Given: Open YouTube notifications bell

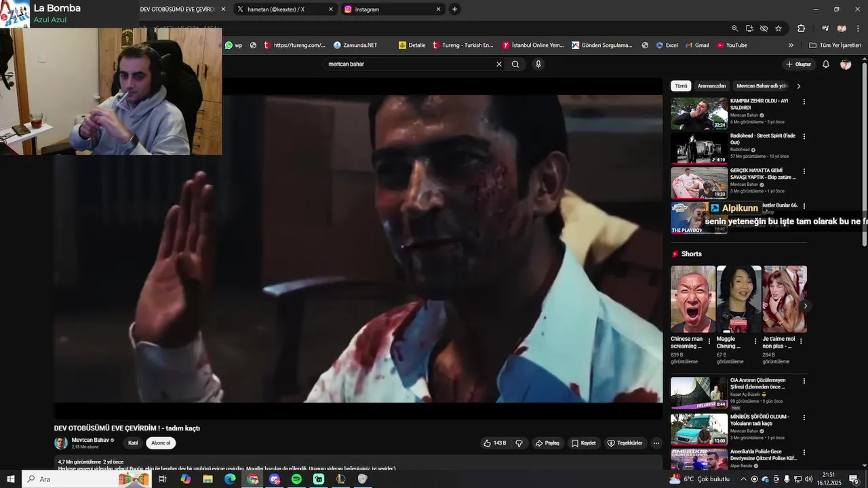Looking at the screenshot, I should click(x=826, y=64).
